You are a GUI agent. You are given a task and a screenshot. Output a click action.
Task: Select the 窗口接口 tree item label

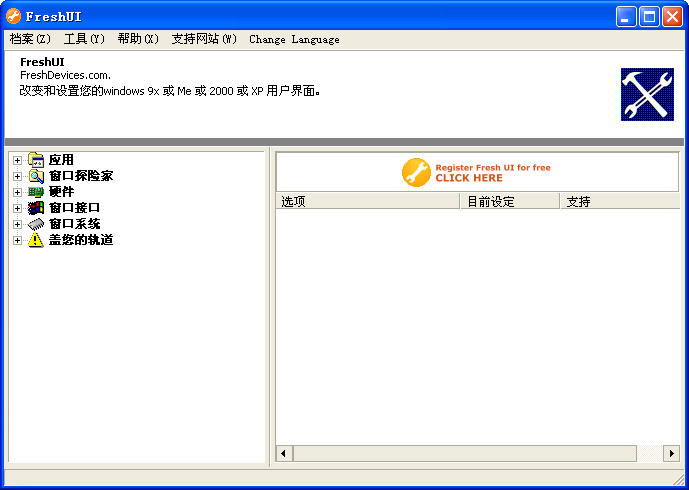coord(74,208)
